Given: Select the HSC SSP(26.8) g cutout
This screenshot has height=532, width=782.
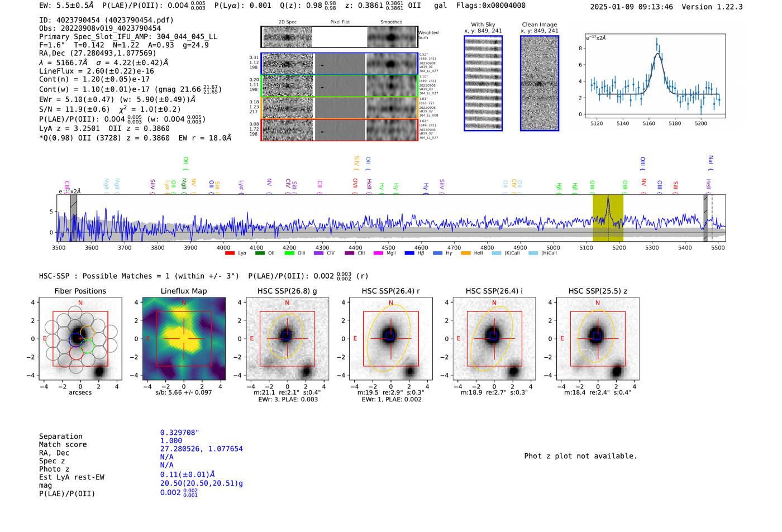Looking at the screenshot, I should pos(287,339).
